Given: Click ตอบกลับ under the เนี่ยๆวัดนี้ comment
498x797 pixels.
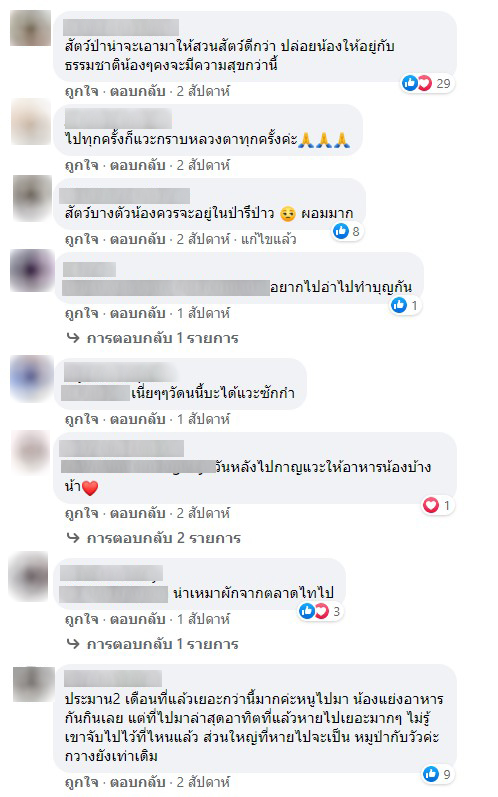Looking at the screenshot, I should click(x=138, y=420).
